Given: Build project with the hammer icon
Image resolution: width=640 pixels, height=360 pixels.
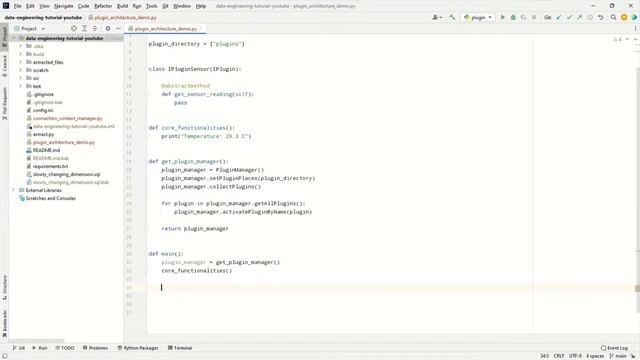Looking at the screenshot, I should (x=452, y=18).
